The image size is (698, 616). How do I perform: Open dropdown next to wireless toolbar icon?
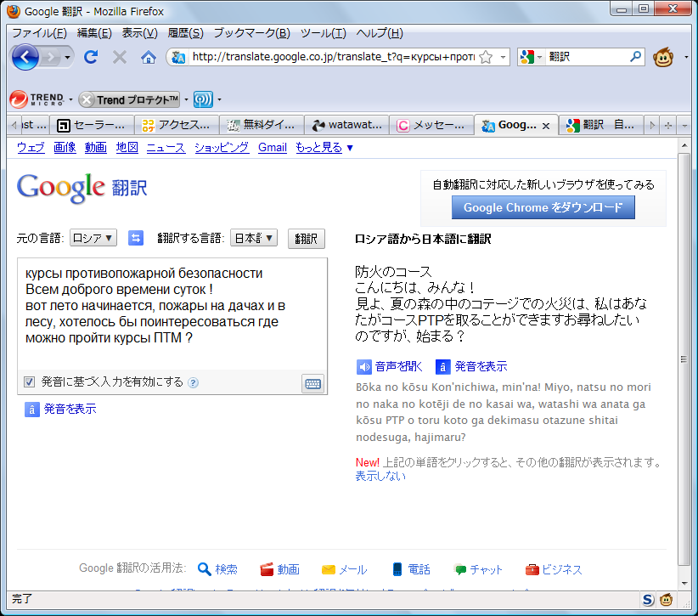pyautogui.click(x=219, y=99)
